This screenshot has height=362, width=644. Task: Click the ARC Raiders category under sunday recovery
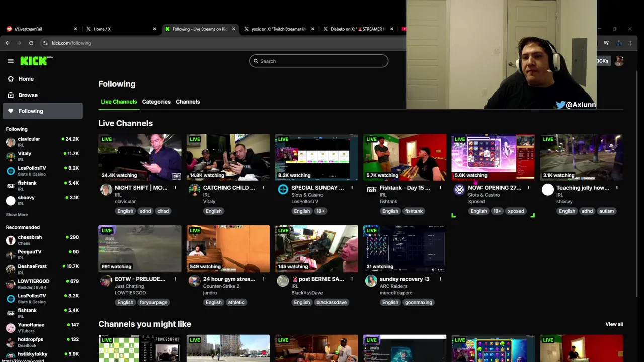click(393, 286)
